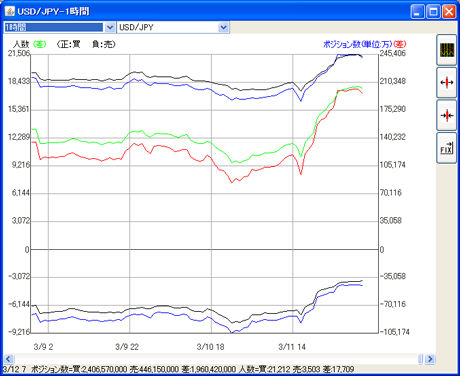Click the -9,216 left axis label

tap(19, 332)
